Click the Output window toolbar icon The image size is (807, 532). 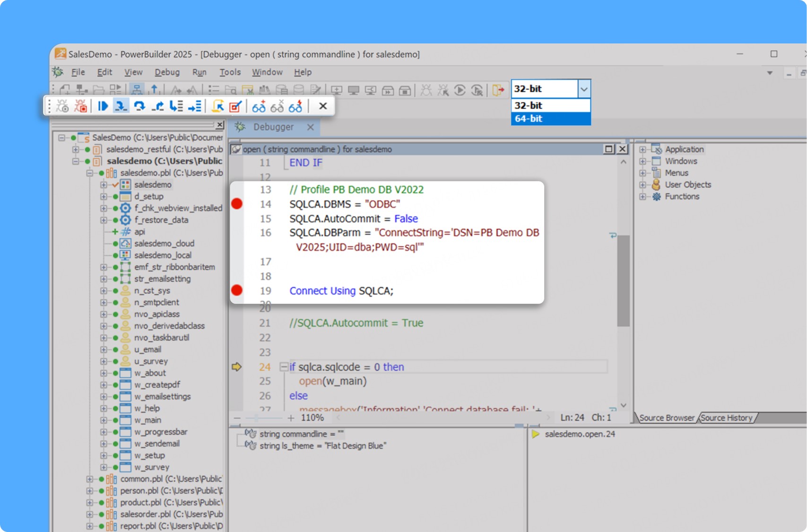pyautogui.click(x=155, y=89)
